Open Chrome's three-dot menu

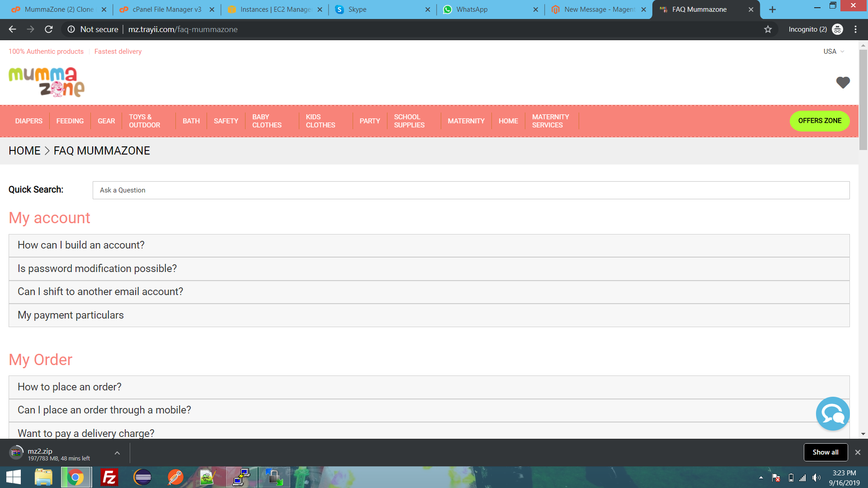pyautogui.click(x=855, y=29)
